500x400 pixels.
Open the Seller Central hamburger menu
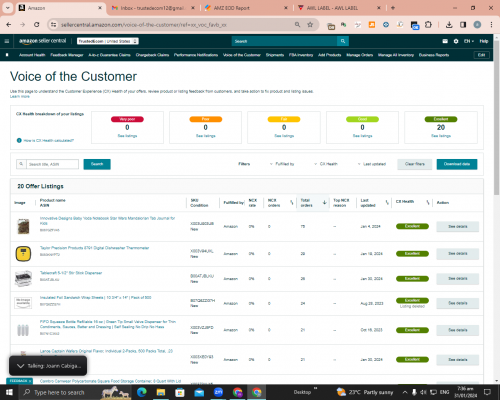(7, 41)
